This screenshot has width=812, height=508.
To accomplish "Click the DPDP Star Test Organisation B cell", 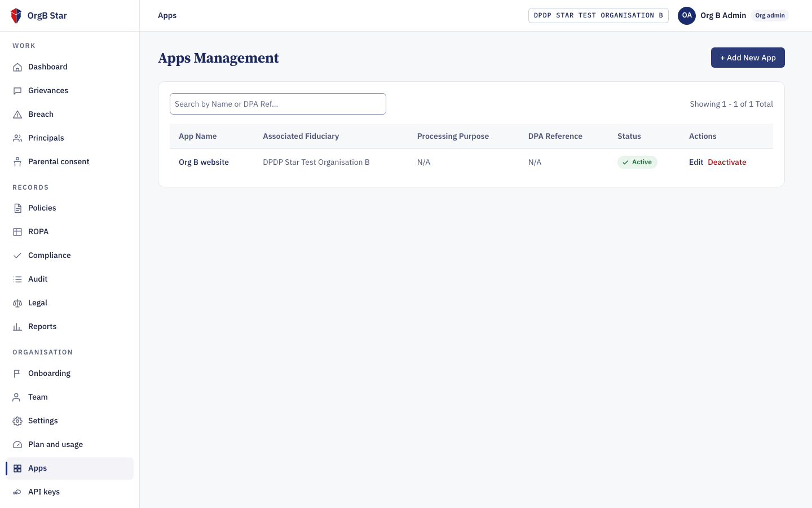I will [316, 162].
